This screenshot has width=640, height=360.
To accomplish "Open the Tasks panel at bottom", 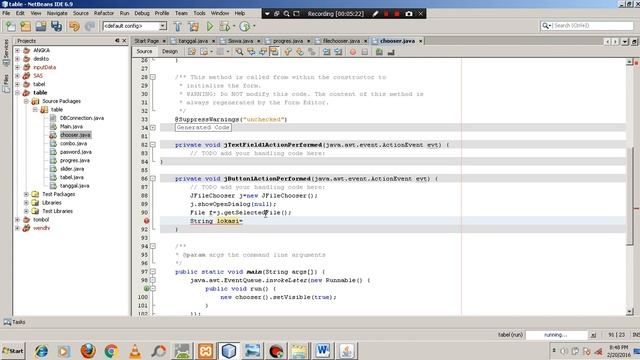I will coord(15,322).
